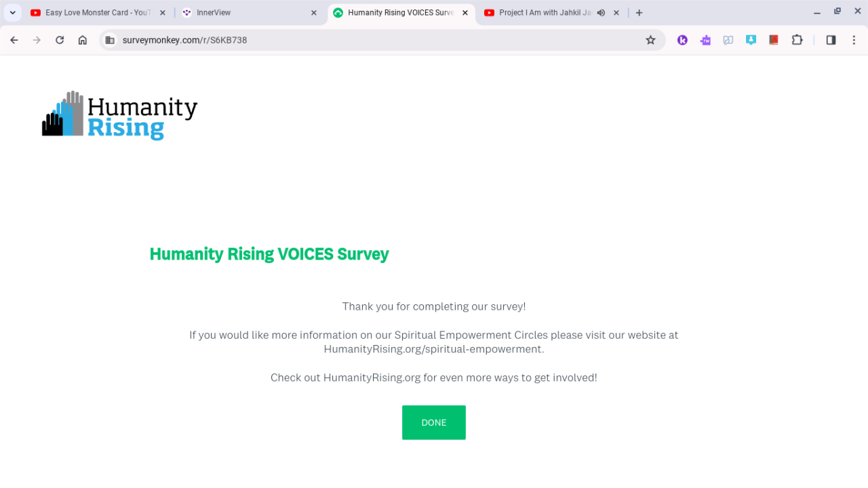Open the Chrome three-dot menu
The height and width of the screenshot is (488, 868).
click(854, 40)
